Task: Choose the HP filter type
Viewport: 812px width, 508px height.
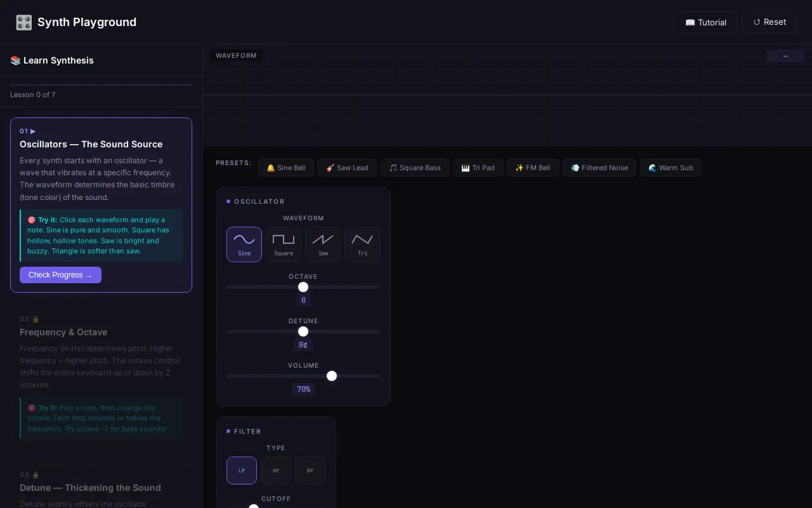Action: click(x=276, y=471)
